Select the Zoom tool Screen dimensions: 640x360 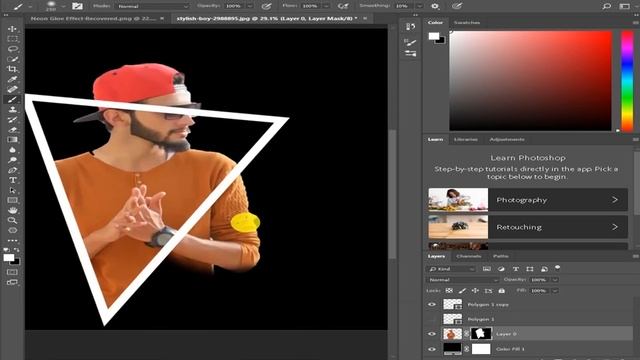tap(12, 220)
